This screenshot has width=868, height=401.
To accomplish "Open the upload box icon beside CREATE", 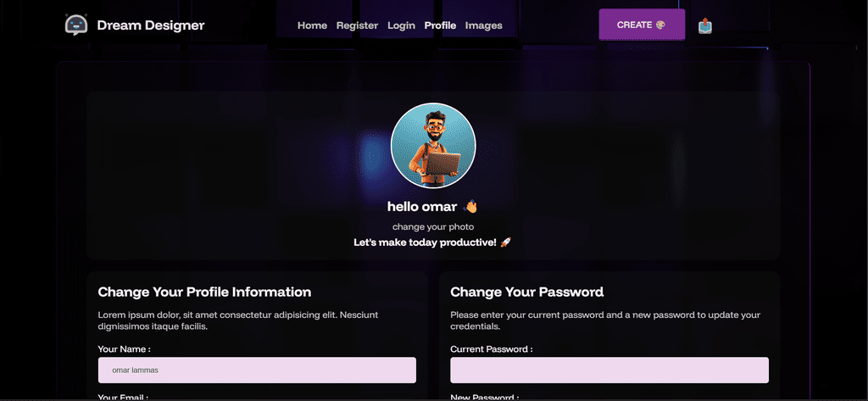I will click(704, 25).
